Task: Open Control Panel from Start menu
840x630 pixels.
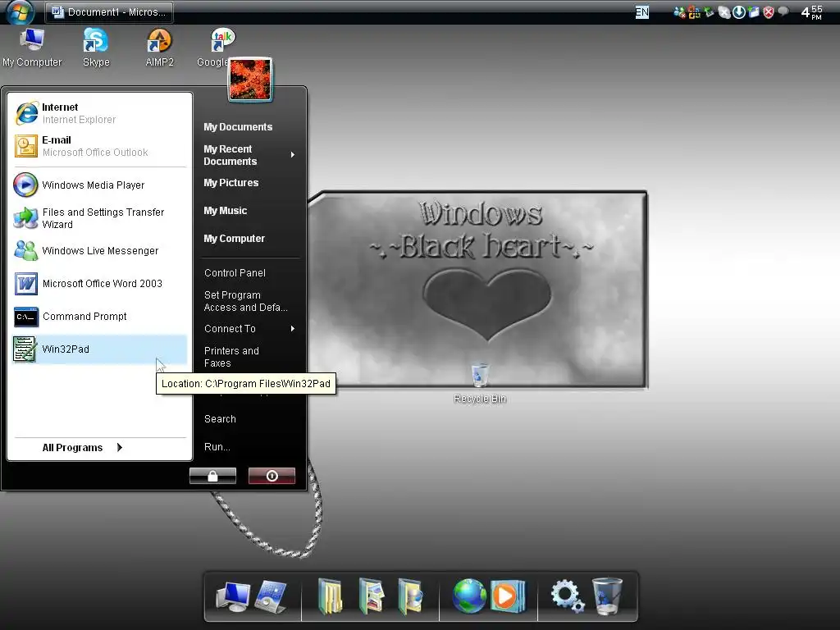Action: 235,272
